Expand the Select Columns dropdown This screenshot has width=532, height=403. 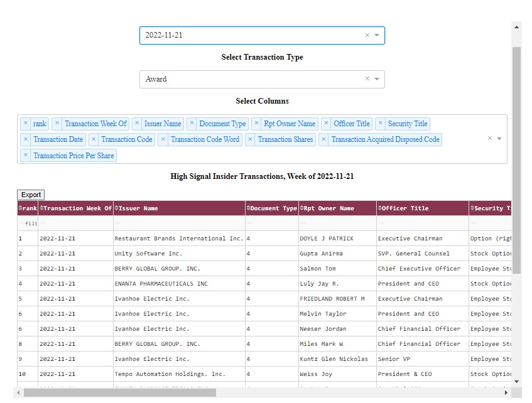498,139
